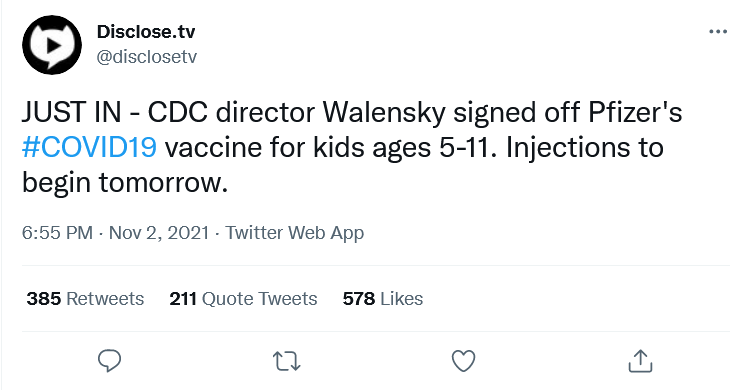Retweet this post using the arrows icon
This screenshot has height=390, width=748.
coord(286,361)
